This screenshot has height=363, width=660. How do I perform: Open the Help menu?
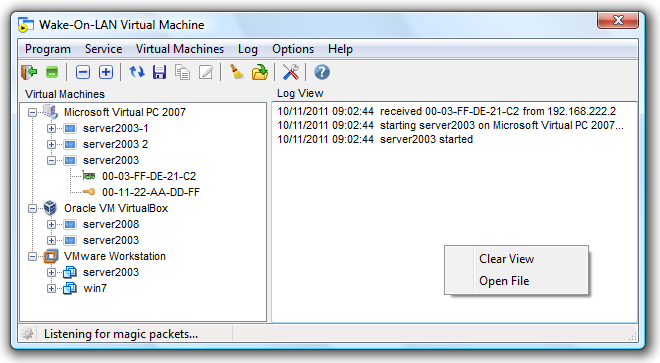click(x=340, y=49)
